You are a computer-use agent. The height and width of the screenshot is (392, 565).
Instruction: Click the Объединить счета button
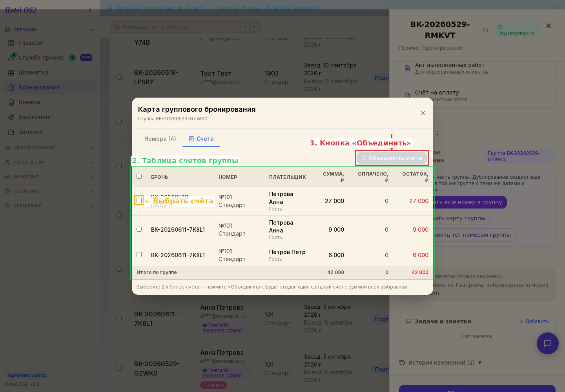click(392, 158)
